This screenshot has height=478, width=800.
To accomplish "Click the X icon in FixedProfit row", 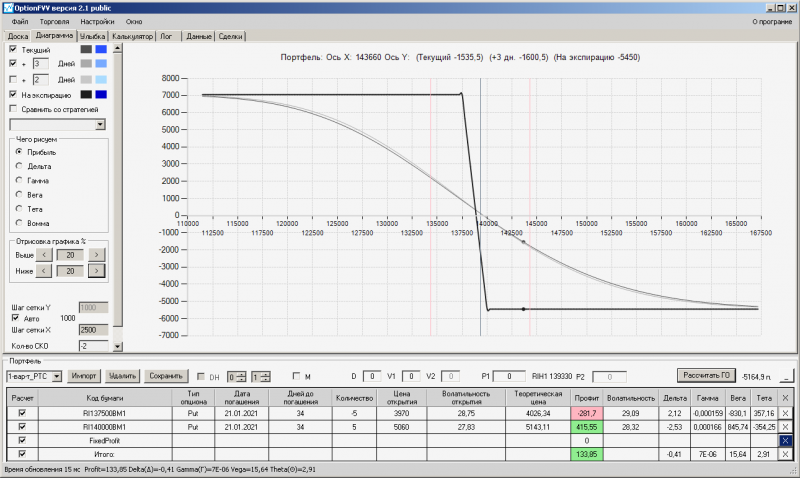I will tap(785, 440).
